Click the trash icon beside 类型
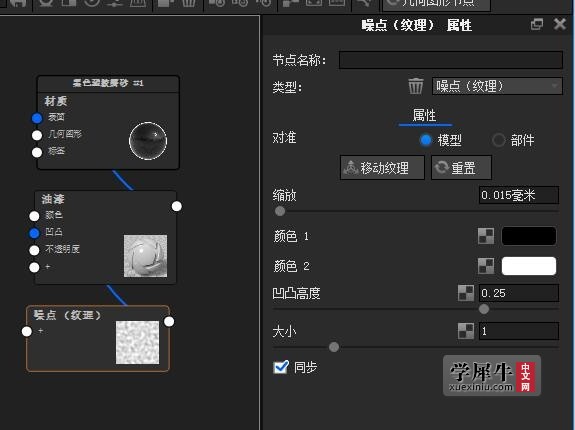Image resolution: width=575 pixels, height=430 pixels. pos(415,87)
